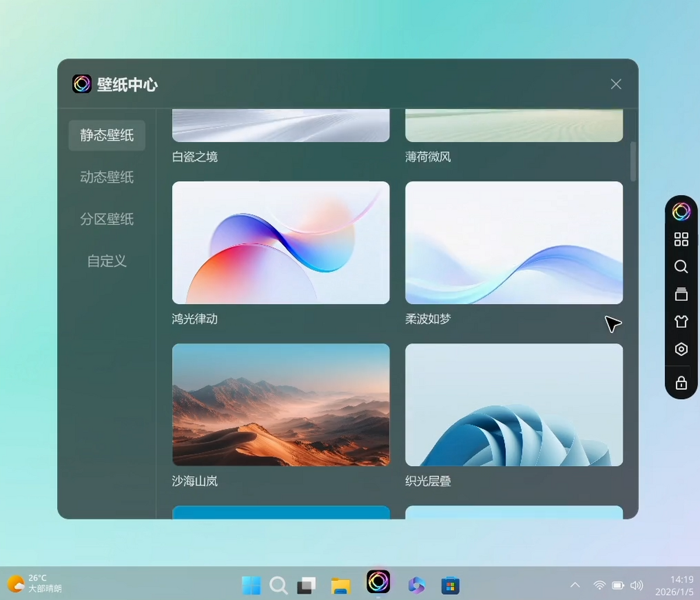
Task: Click the 薄荷微风 label text
Action: (x=428, y=157)
